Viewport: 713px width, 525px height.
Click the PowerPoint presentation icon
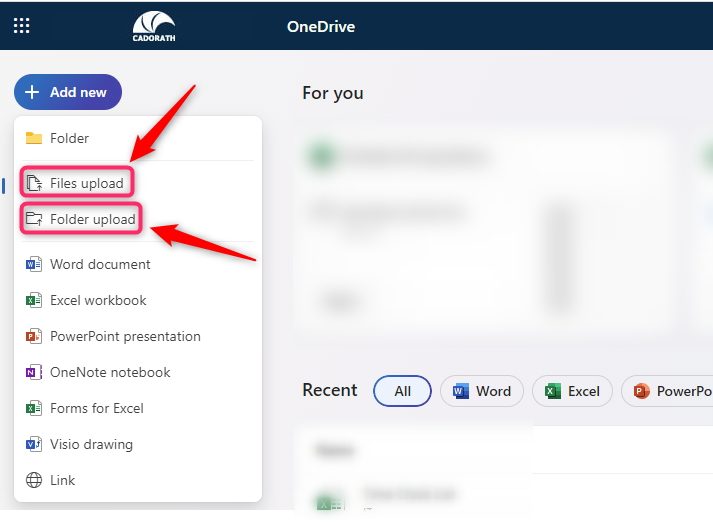click(34, 336)
